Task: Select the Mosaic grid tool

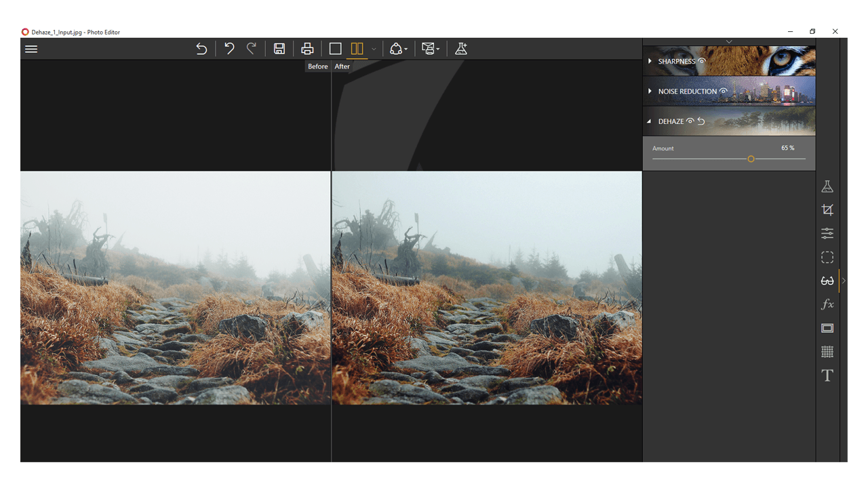Action: 827,352
